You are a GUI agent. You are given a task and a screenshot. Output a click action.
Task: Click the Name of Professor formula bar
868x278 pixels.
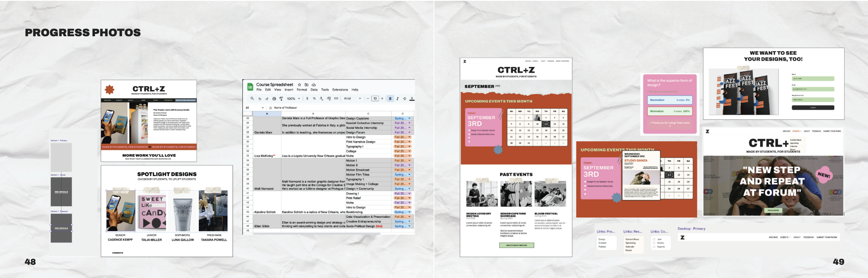click(285, 108)
